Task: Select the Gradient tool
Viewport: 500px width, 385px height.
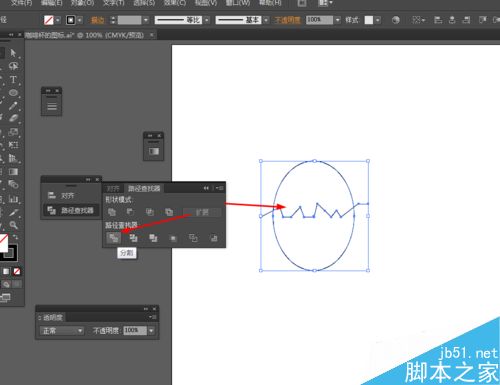Action: coord(13,172)
